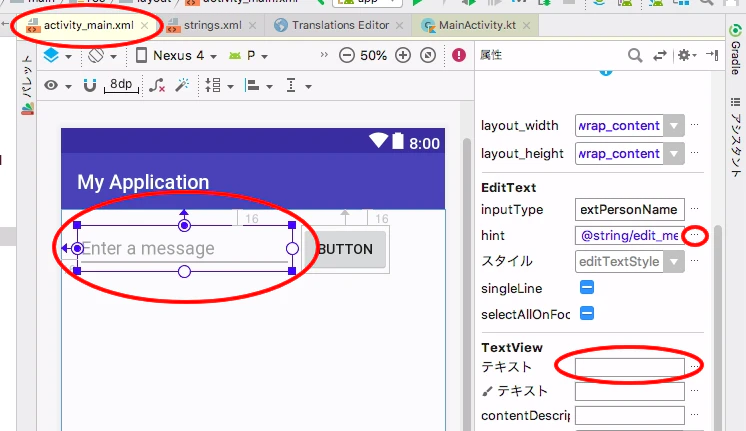Open the スタイル ellipsis picker
This screenshot has width=746, height=431.
click(x=695, y=260)
